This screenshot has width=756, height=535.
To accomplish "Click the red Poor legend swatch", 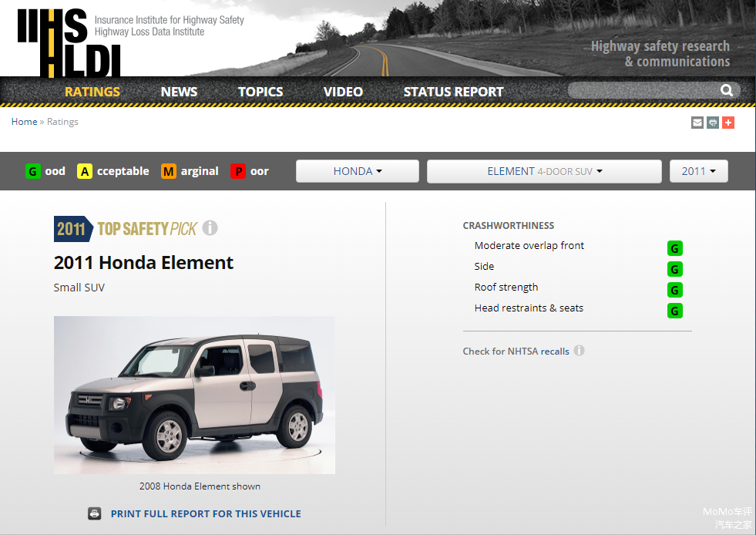I will (x=238, y=171).
